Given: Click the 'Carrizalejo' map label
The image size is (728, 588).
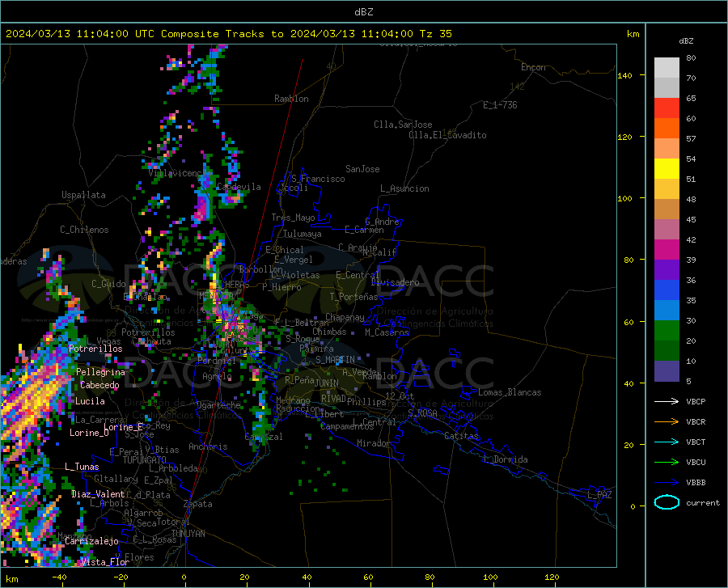Looking at the screenshot, I should pyautogui.click(x=91, y=541).
